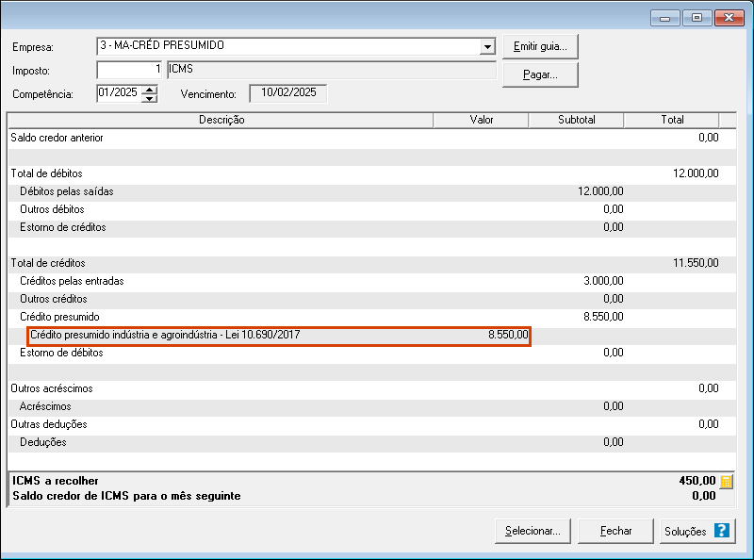This screenshot has width=754, height=560.
Task: Click the Valor column header
Action: pos(481,120)
